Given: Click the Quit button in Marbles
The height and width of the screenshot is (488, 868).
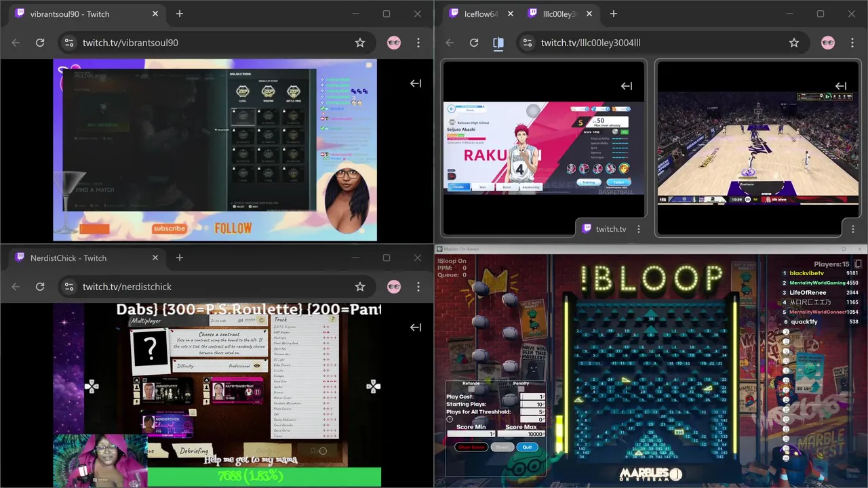Looking at the screenshot, I should 527,447.
